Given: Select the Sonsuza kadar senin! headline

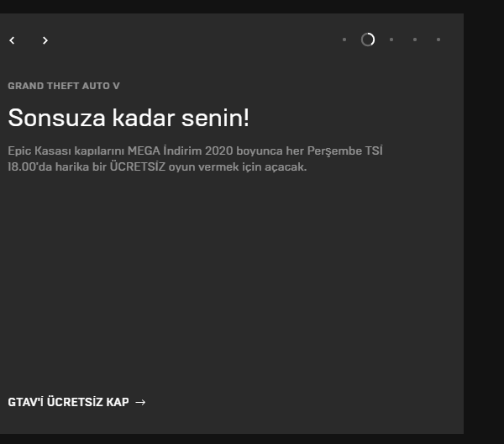Looking at the screenshot, I should click(129, 118).
